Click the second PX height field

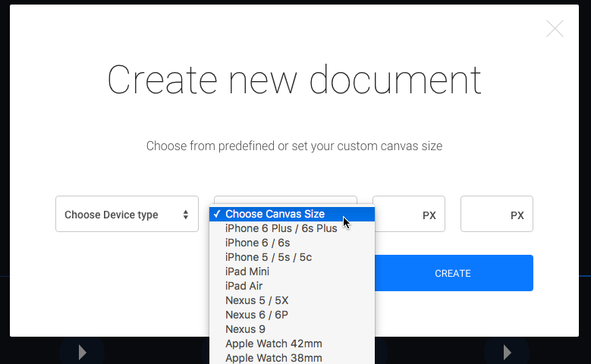point(497,214)
